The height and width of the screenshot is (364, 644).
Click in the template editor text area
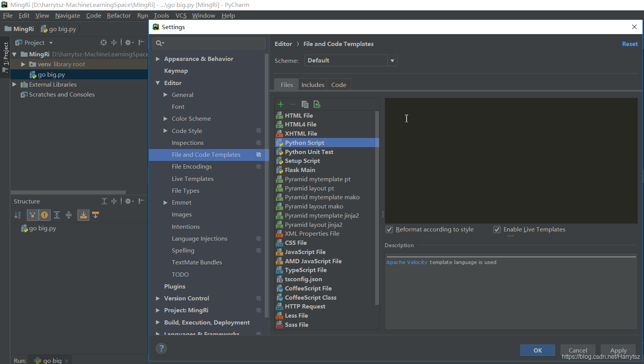point(511,161)
